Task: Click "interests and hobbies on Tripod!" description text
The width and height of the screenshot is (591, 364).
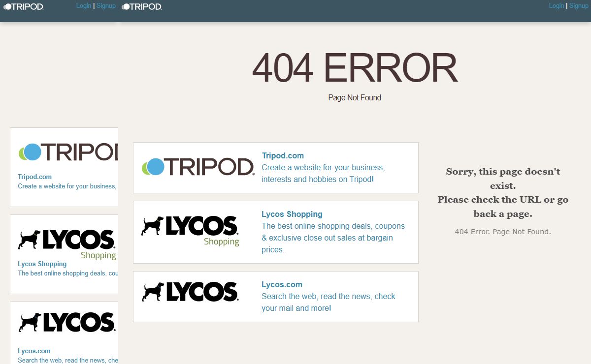Action: tap(318, 179)
